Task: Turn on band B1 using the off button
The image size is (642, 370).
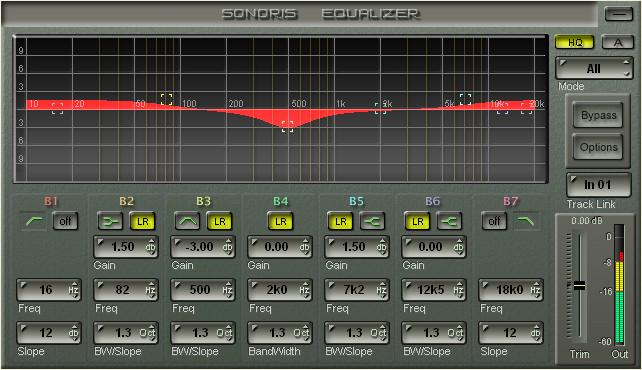Action: (x=65, y=221)
